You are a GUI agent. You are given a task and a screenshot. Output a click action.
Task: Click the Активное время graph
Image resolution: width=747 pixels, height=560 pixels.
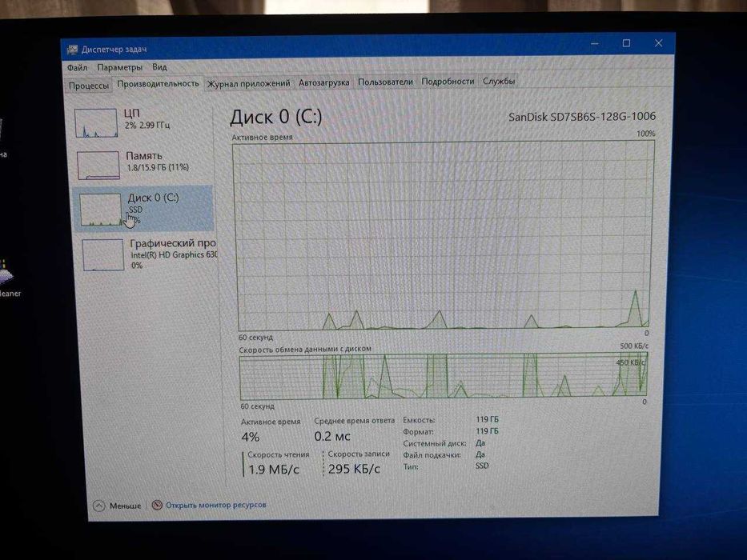click(443, 236)
